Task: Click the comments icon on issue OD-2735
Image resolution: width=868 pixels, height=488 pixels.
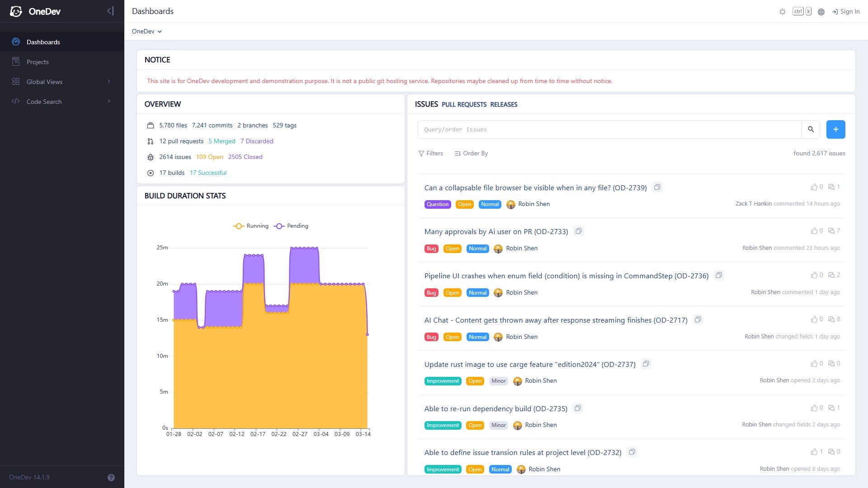Action: tap(831, 408)
